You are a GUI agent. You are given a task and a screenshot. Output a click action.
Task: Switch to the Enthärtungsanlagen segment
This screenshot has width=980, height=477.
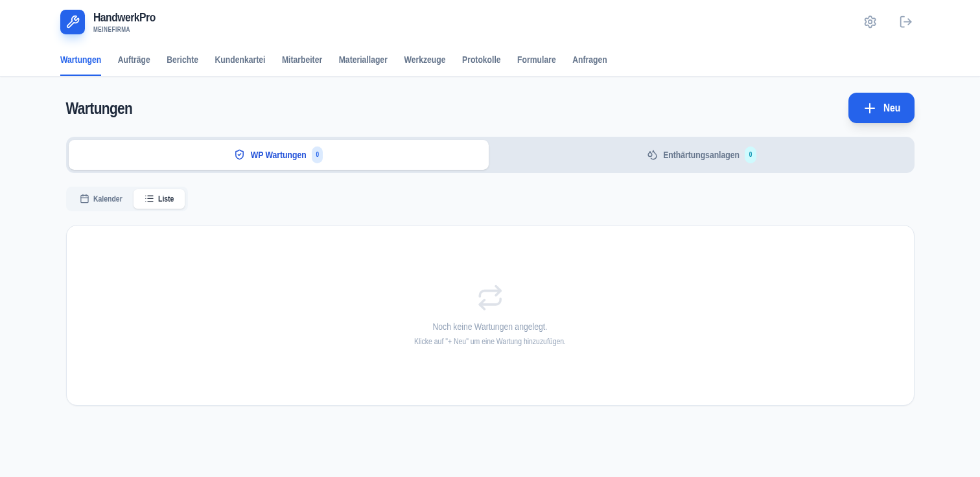701,155
